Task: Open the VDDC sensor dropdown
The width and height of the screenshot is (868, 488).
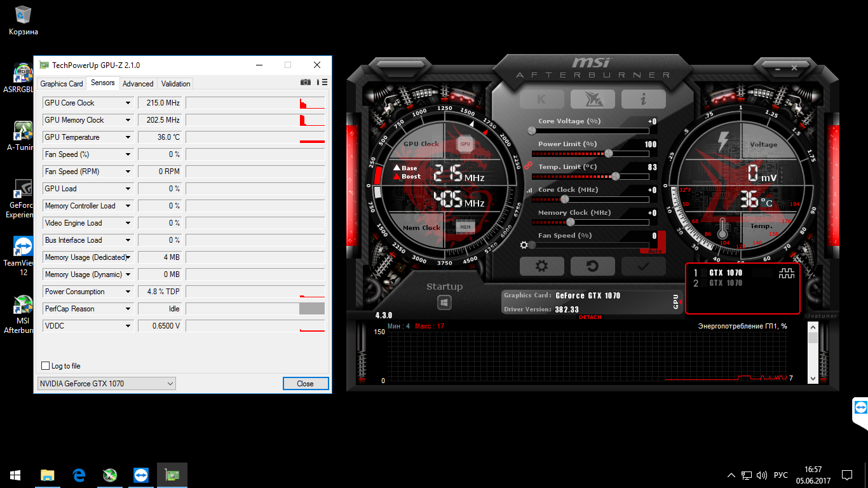Action: pyautogui.click(x=128, y=326)
